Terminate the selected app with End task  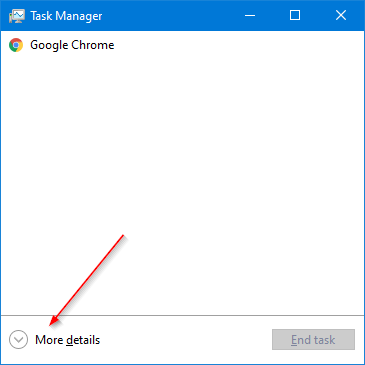click(313, 340)
